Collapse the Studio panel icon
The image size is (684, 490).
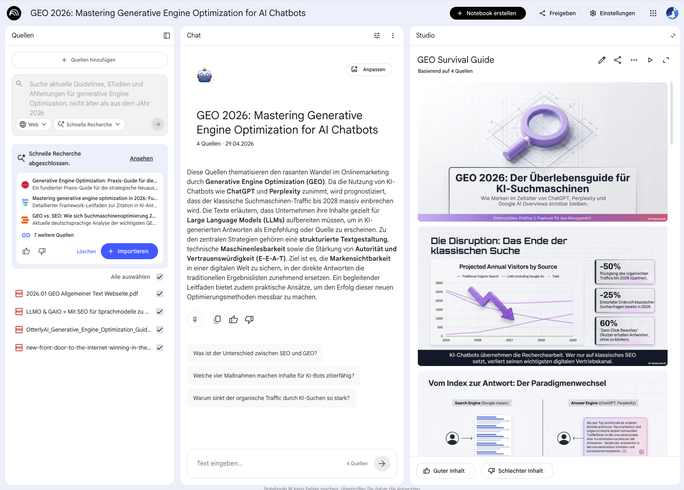673,35
